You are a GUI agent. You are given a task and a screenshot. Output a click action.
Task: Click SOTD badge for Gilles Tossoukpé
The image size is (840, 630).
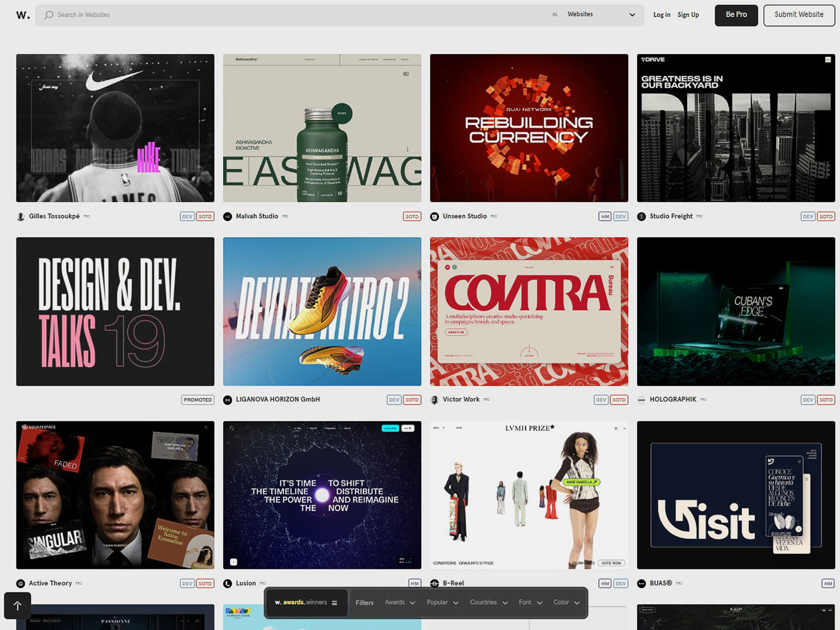[205, 217]
